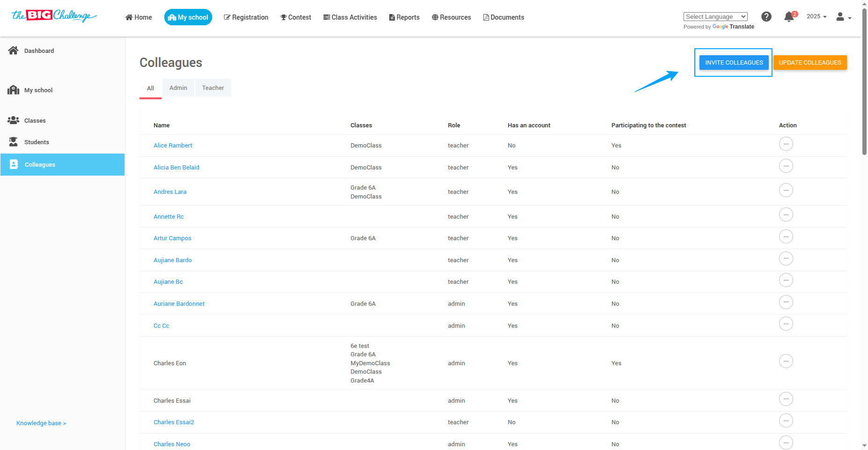
Task: Click the scrollbar down arrow
Action: 864,446
